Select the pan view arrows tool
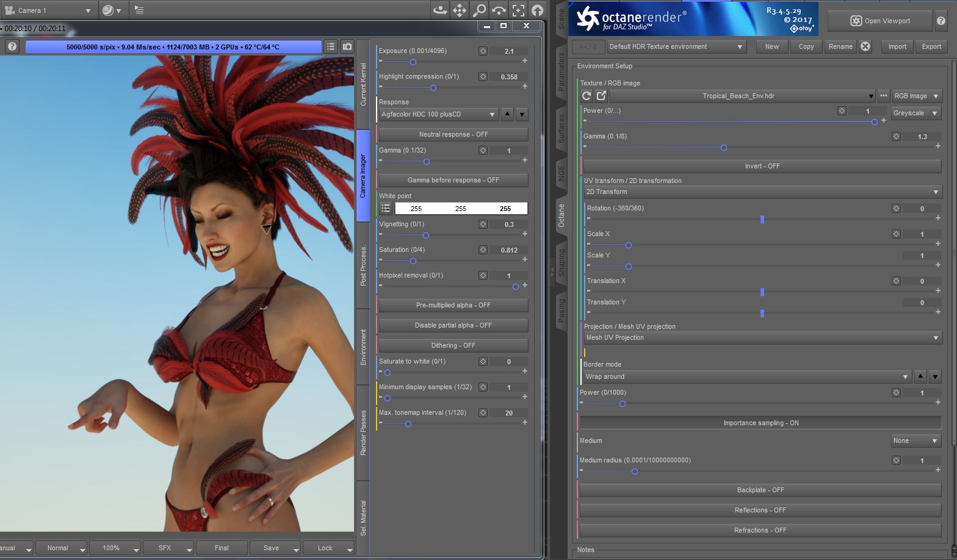This screenshot has width=957, height=560. click(459, 10)
